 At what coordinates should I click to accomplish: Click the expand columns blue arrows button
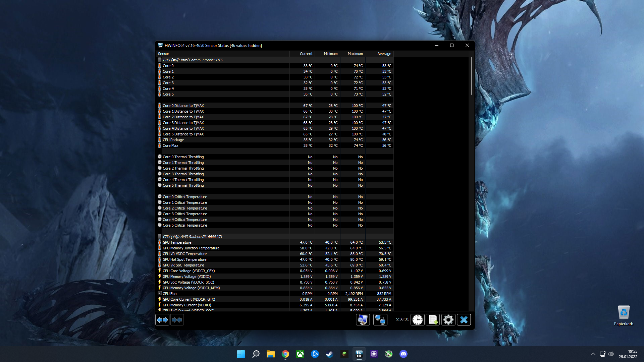click(x=162, y=320)
